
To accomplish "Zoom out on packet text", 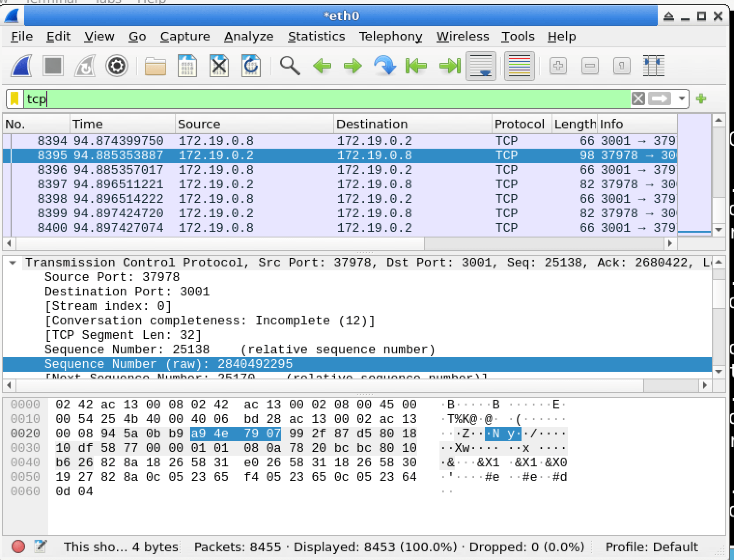I will coord(590,66).
